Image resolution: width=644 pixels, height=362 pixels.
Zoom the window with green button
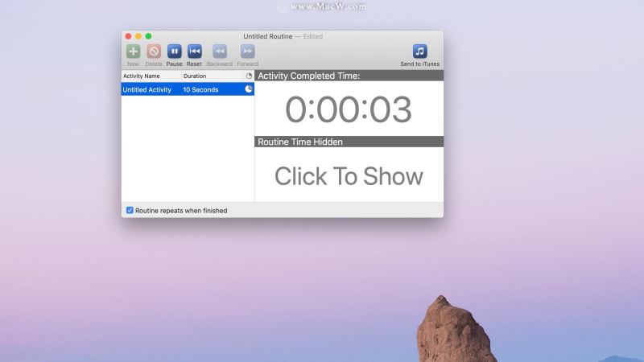pos(148,36)
